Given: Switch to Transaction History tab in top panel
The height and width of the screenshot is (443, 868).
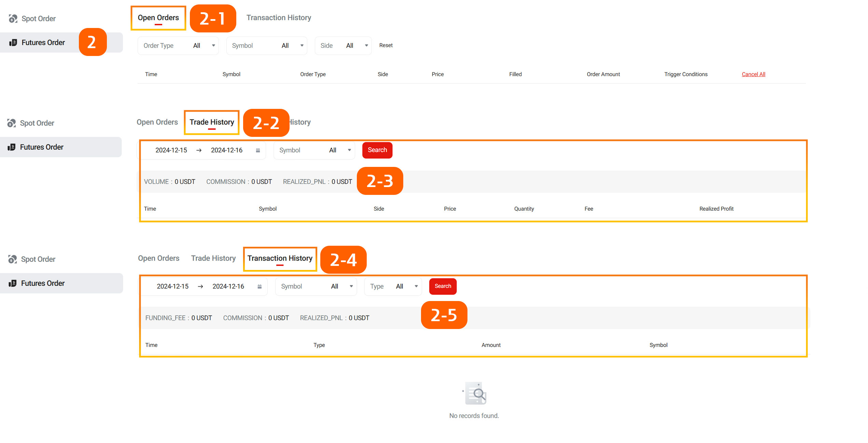Looking at the screenshot, I should pyautogui.click(x=279, y=18).
